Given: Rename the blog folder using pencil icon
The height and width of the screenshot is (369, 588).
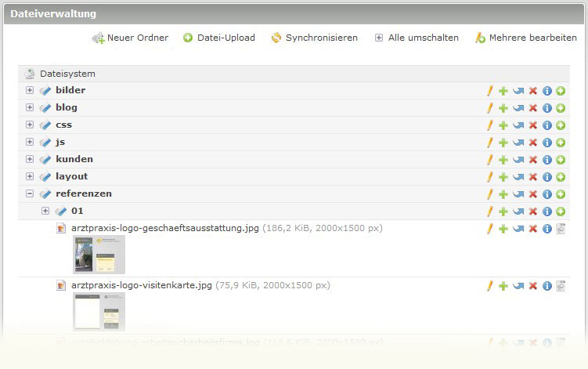Looking at the screenshot, I should point(490,108).
